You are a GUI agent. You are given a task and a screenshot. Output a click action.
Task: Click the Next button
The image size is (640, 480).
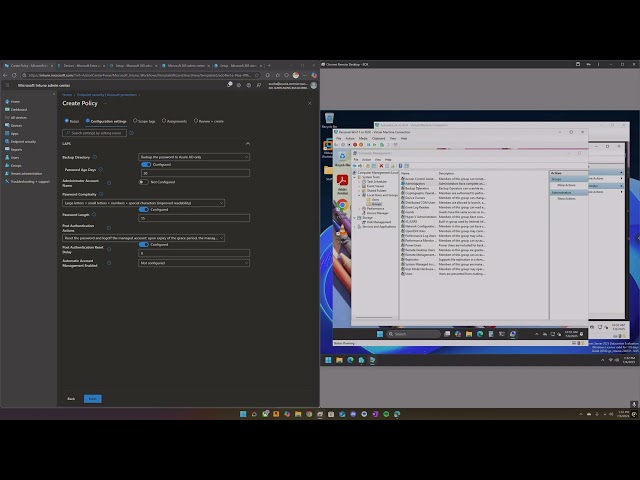point(93,399)
